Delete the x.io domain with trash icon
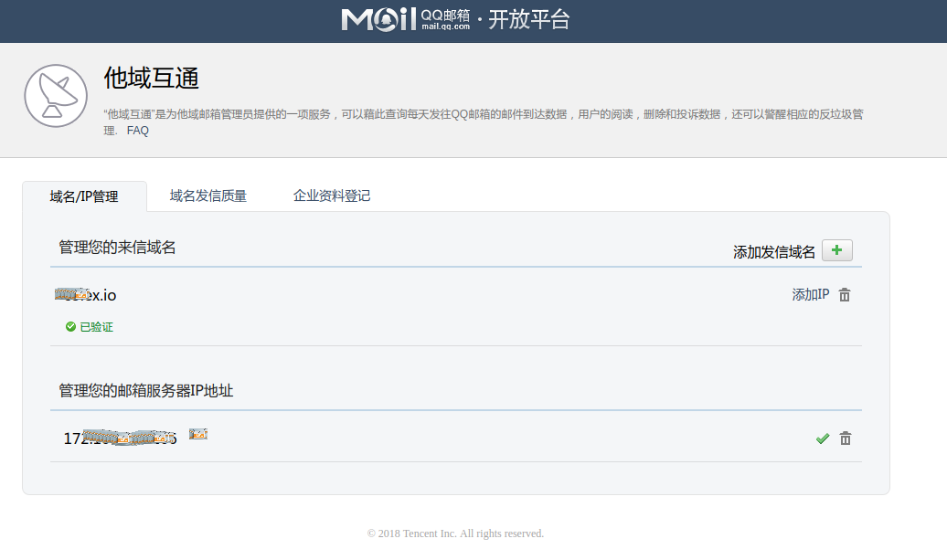Screen dimensions: 947x560 pos(845,295)
